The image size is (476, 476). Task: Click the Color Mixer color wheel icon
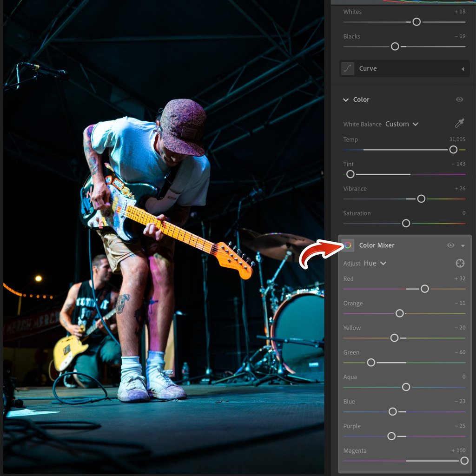pos(347,245)
